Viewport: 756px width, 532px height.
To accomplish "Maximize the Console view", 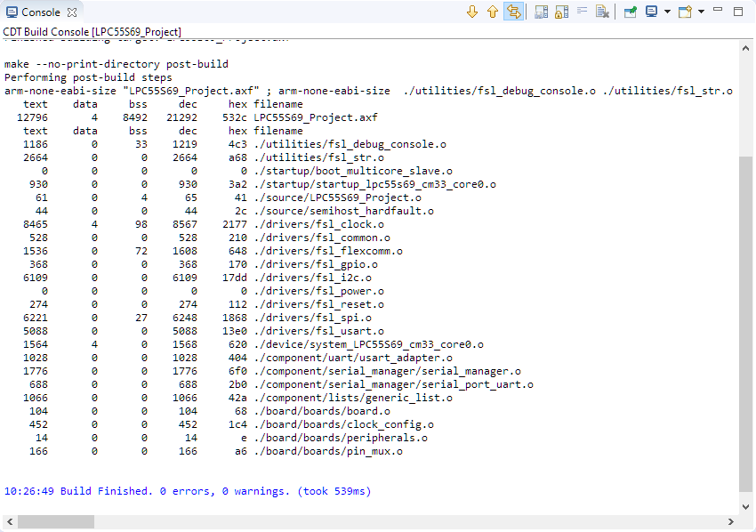I will tap(738, 11).
